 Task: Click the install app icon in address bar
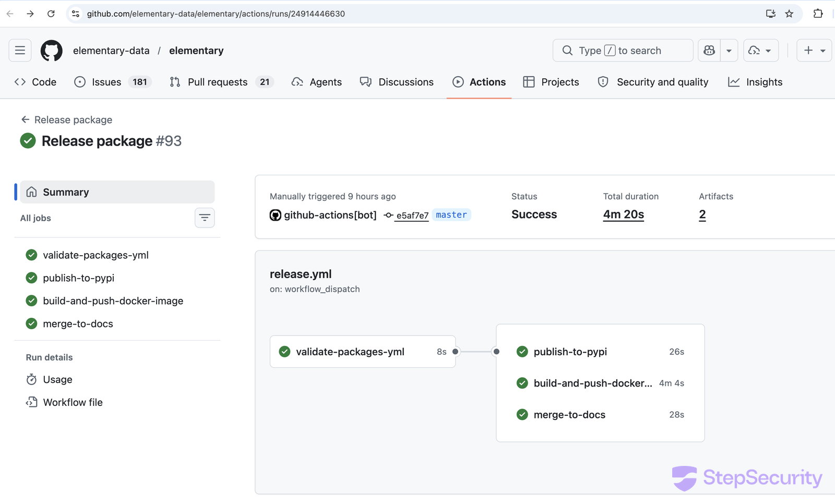point(770,14)
